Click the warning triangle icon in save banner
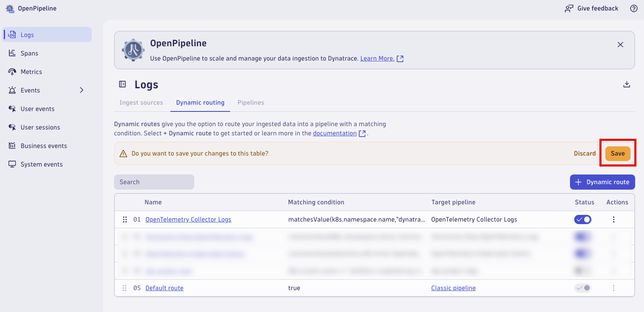 pos(123,154)
